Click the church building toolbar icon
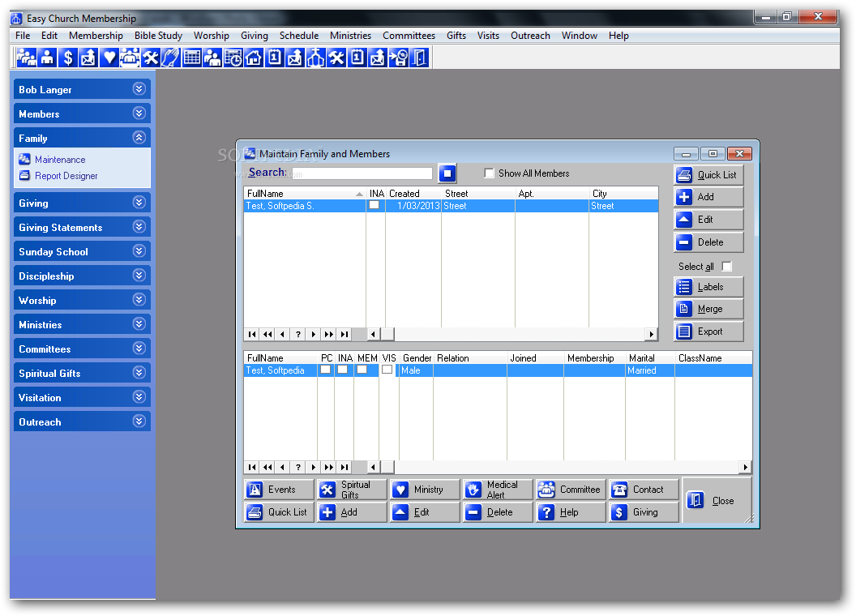 pos(315,58)
